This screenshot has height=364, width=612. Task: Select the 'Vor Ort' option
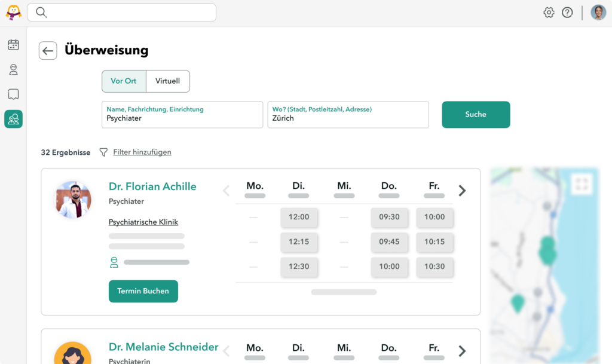coord(124,81)
